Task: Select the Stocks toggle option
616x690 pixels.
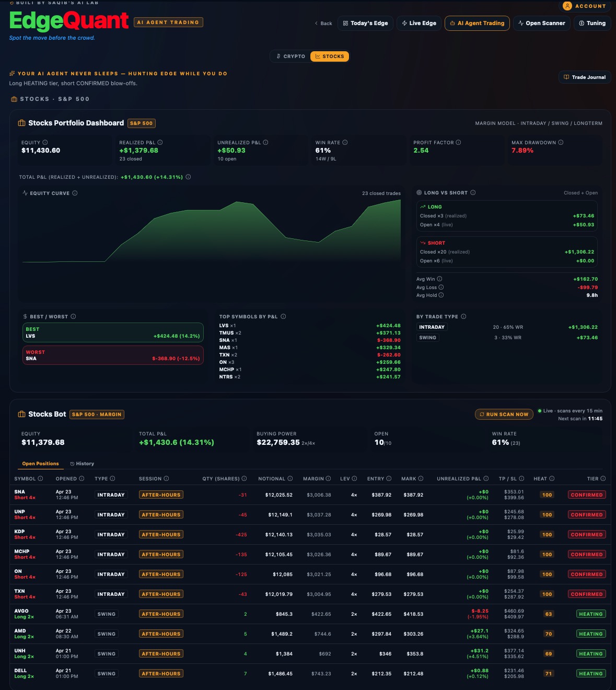Action: pyautogui.click(x=330, y=56)
